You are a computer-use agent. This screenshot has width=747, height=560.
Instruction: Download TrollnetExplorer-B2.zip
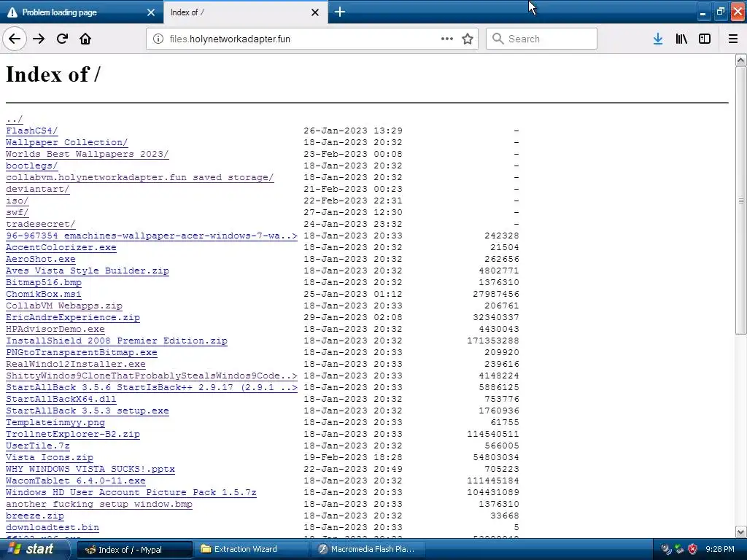[x=73, y=434]
